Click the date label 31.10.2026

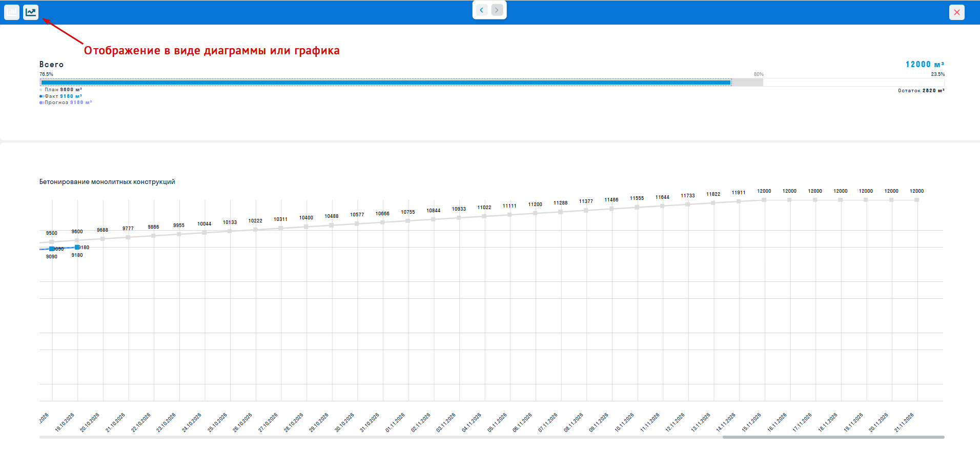tap(370, 422)
